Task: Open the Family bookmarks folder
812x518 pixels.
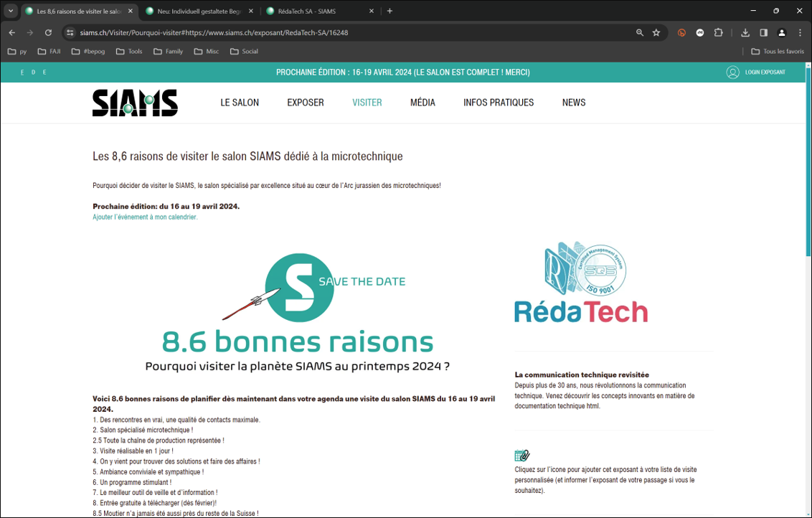Action: tap(169, 51)
